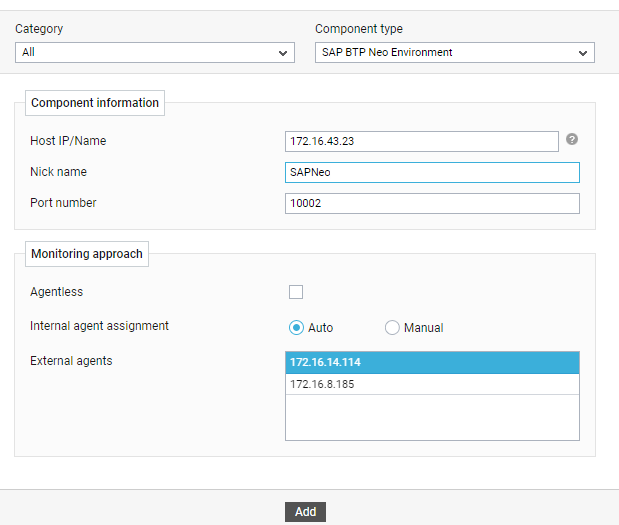The image size is (619, 525).
Task: Click the help icon beside Host IP/Name
Action: (x=572, y=139)
